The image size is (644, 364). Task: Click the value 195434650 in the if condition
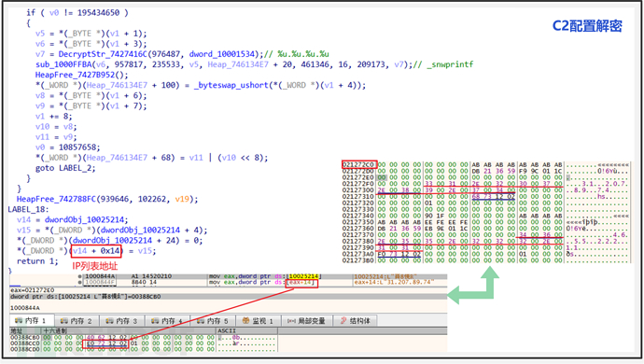coord(99,13)
